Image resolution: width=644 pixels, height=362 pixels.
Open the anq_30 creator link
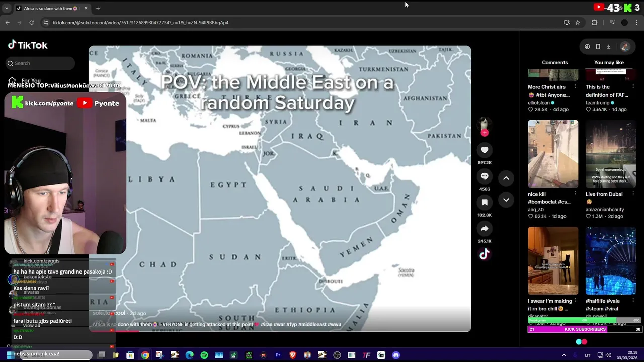536,209
